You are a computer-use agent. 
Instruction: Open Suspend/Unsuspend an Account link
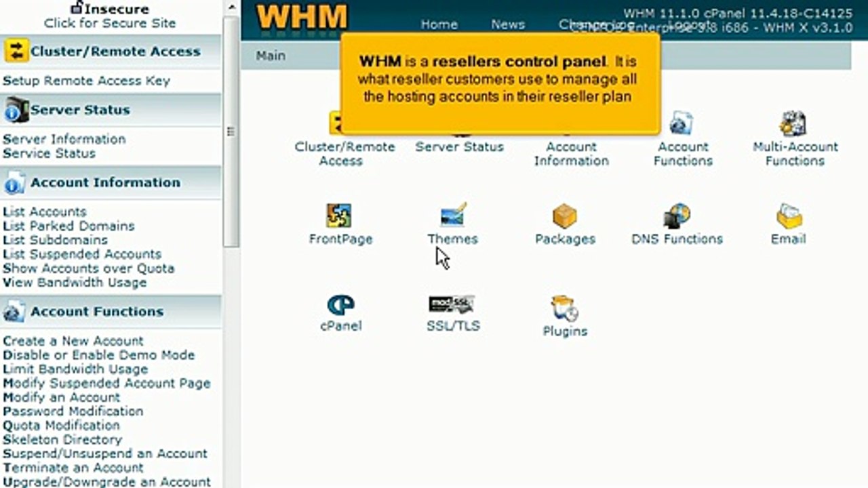(x=105, y=454)
